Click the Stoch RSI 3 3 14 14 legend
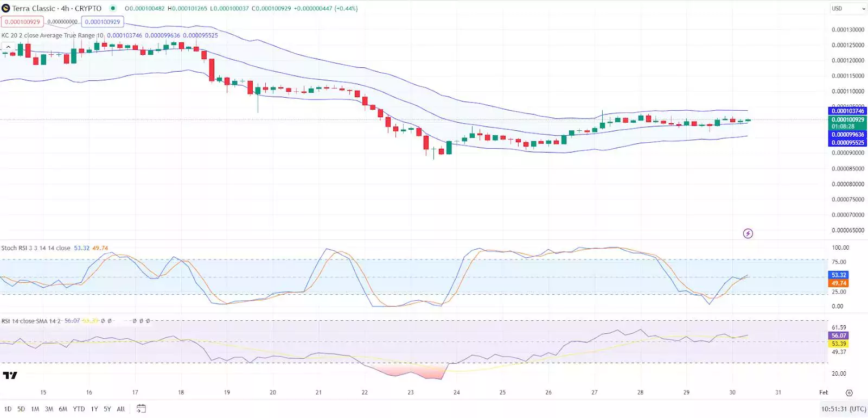Screen dimensions: 868x418 coord(36,248)
